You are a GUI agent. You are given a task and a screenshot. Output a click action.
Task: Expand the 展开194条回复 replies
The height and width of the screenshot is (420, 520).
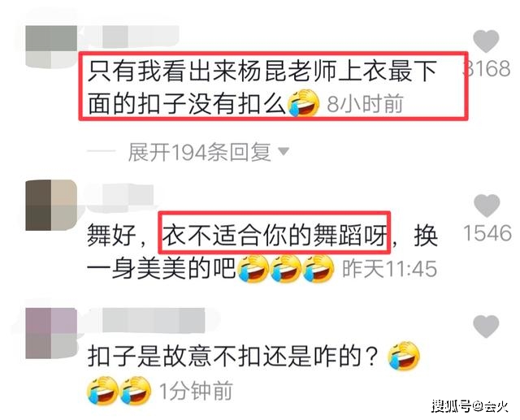[199, 152]
